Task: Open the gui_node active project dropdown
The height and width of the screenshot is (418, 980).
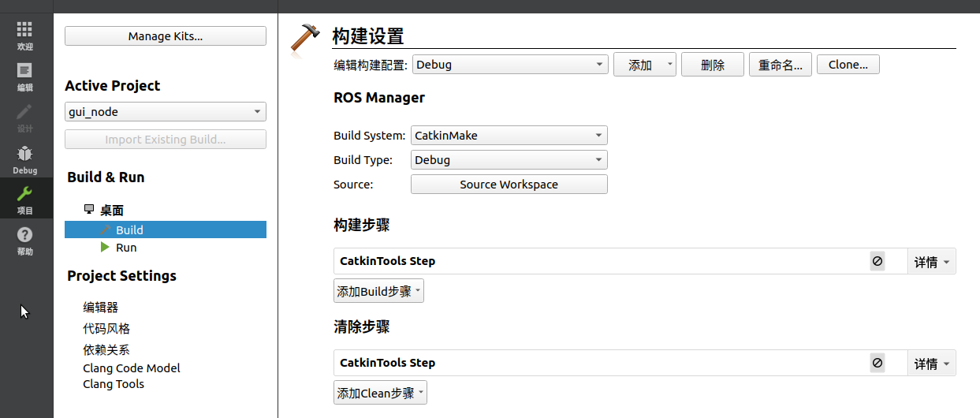Action: (x=166, y=112)
